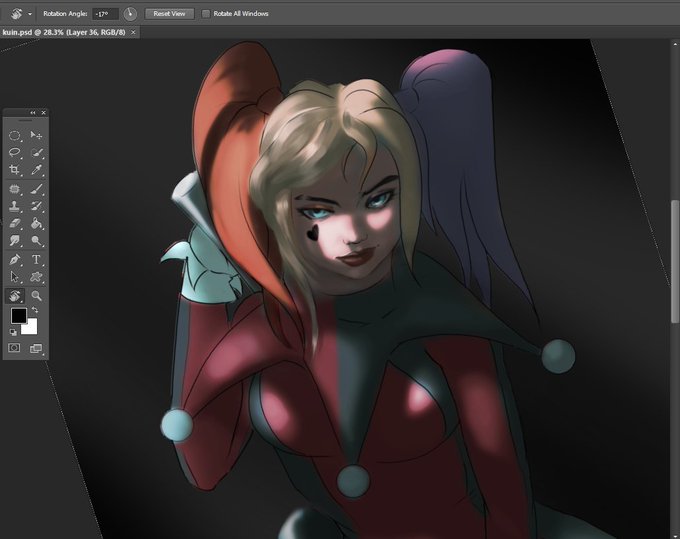Select the Smudge tool
The image size is (680, 539).
15,240
